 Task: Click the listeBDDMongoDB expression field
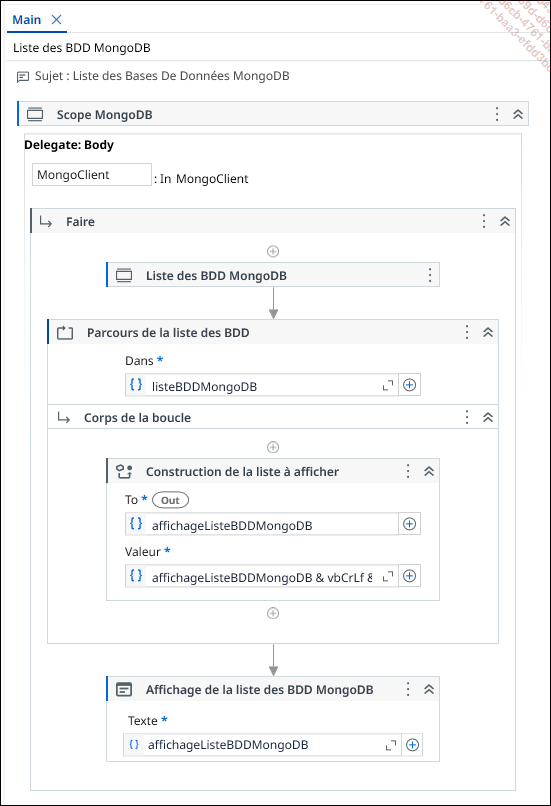click(262, 385)
